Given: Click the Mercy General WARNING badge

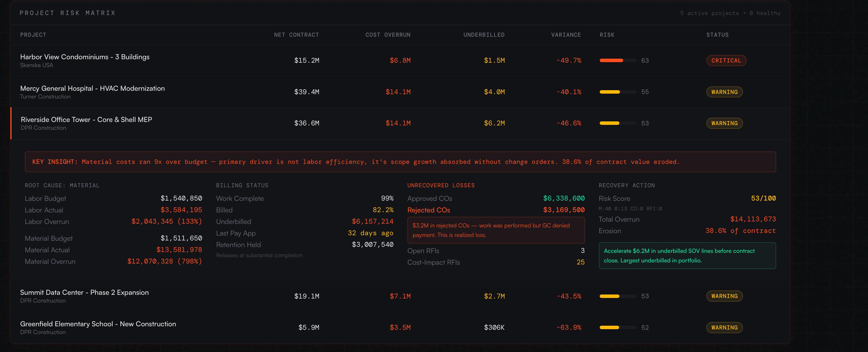Looking at the screenshot, I should point(724,92).
